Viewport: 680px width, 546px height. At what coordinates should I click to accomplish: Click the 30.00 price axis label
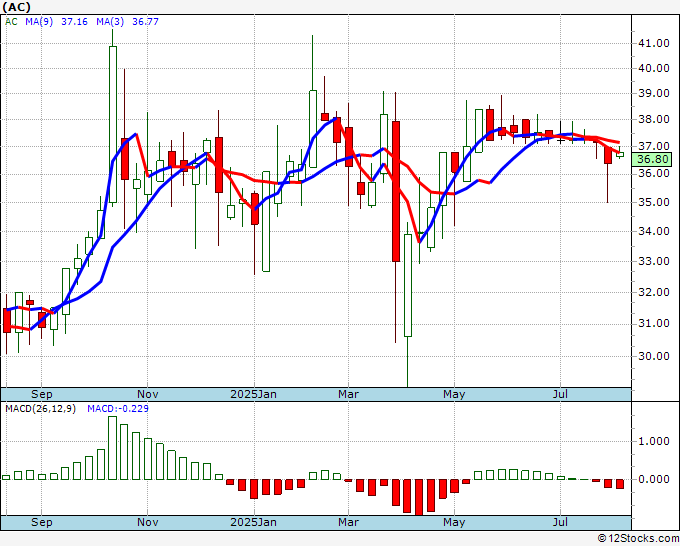click(653, 356)
